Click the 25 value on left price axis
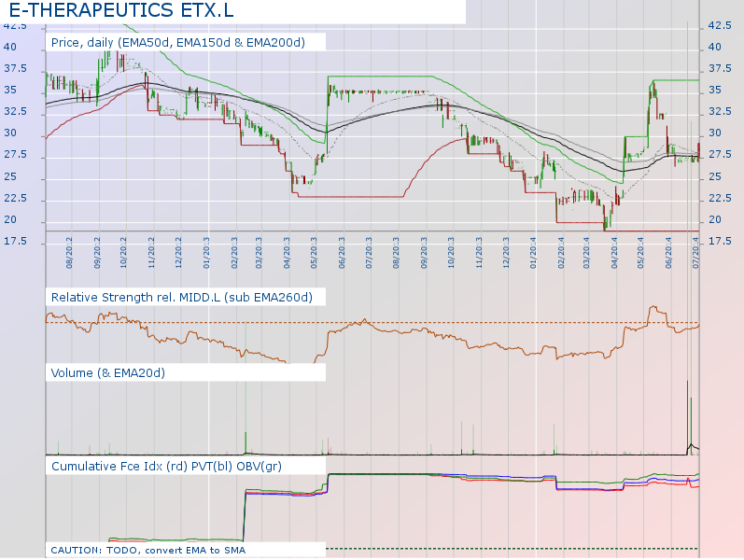The width and height of the screenshot is (744, 560). 10,176
